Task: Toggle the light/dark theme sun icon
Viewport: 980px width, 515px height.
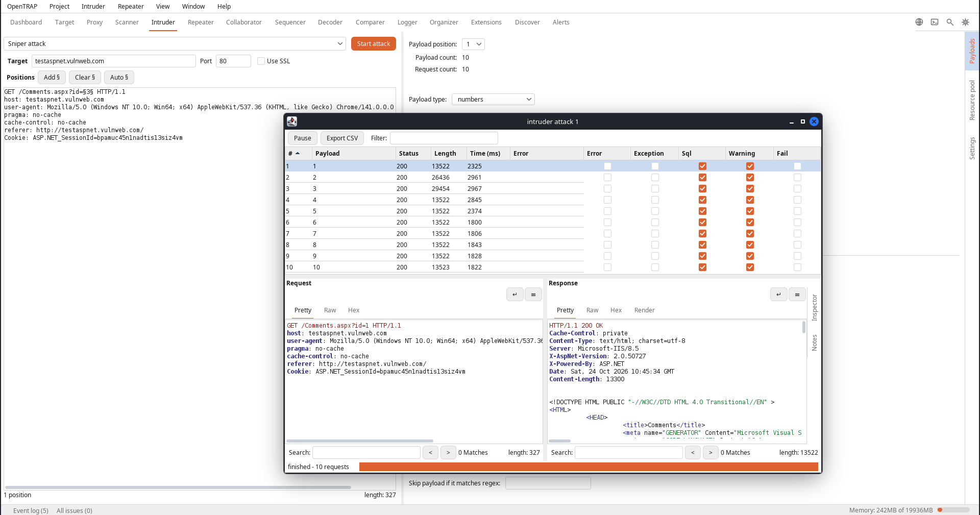Action: 965,22
